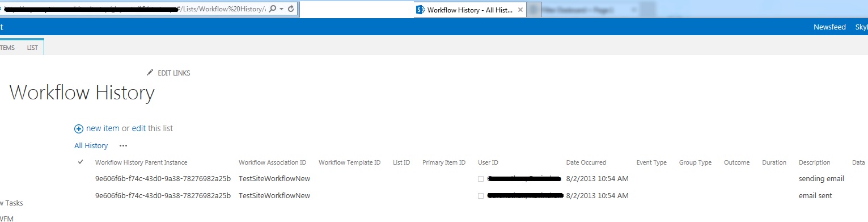Click the edit this list link
The image size is (868, 222).
(x=139, y=128)
